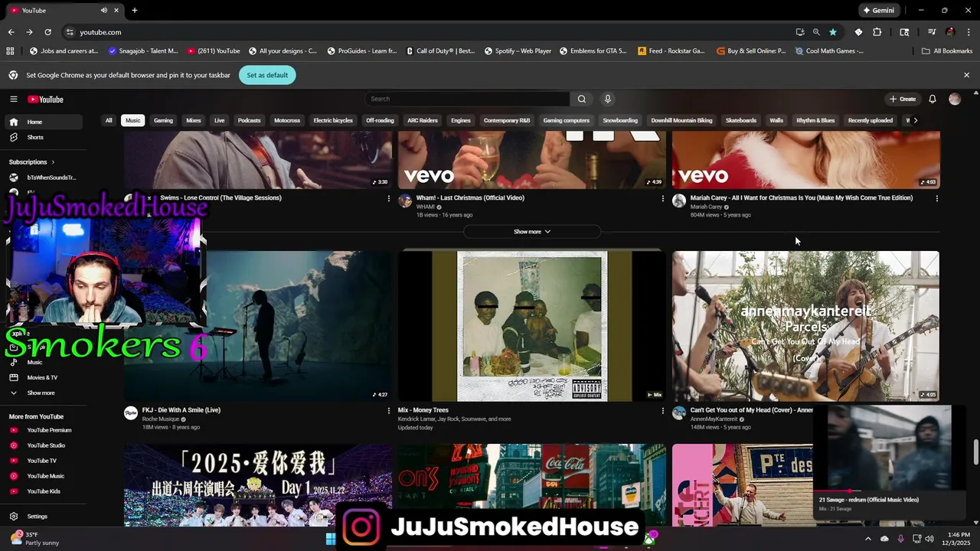
Task: Select the Recently uploaded chip
Action: tap(871, 120)
